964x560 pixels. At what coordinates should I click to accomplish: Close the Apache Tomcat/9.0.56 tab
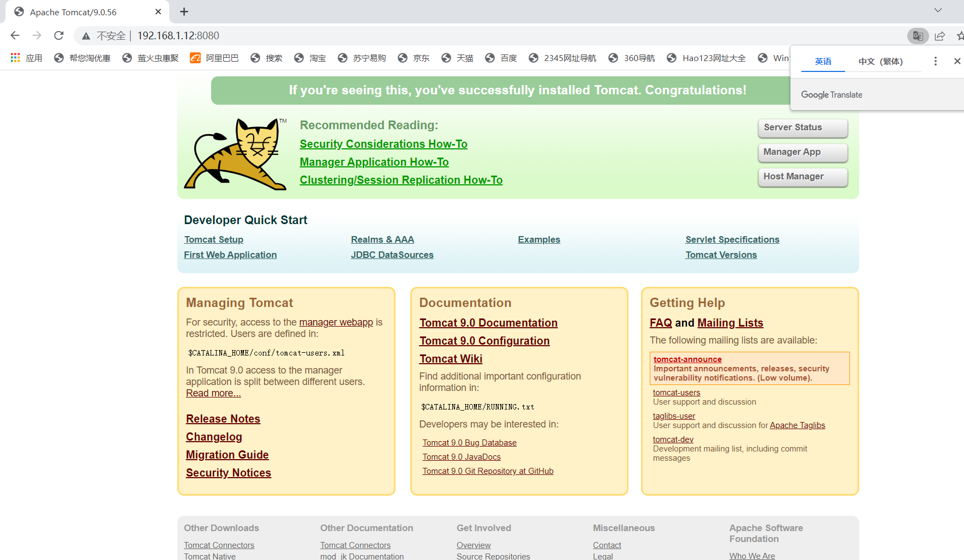158,11
